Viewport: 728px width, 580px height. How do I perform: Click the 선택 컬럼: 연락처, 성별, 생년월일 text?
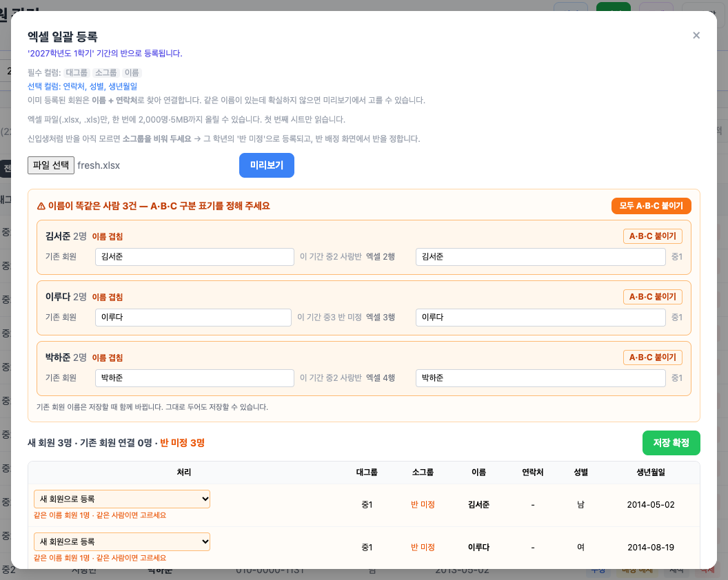pos(82,86)
